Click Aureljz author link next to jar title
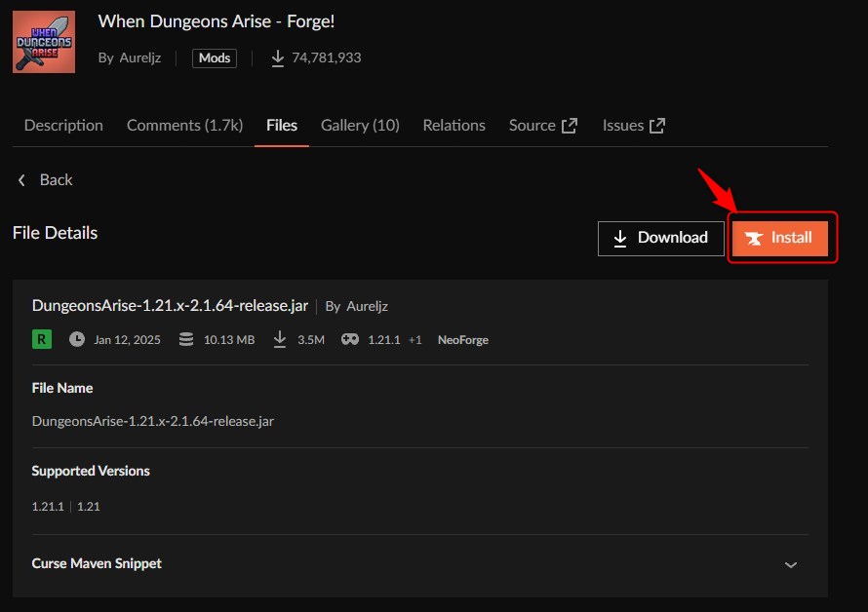 pyautogui.click(x=367, y=306)
